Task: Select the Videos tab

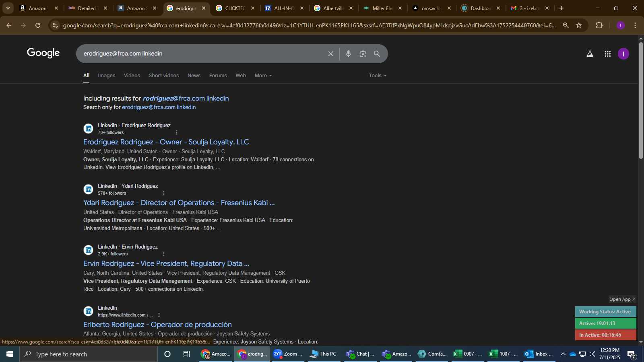Action: (x=132, y=76)
